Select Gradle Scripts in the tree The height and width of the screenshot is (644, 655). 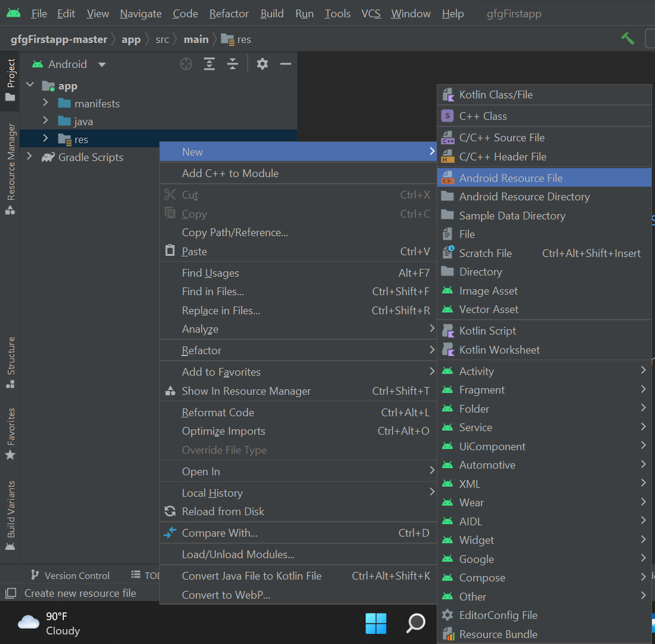91,157
